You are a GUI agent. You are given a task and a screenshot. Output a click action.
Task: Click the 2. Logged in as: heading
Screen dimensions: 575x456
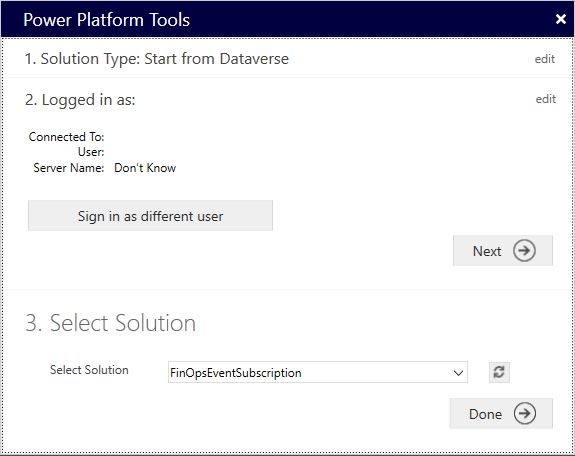coord(80,99)
